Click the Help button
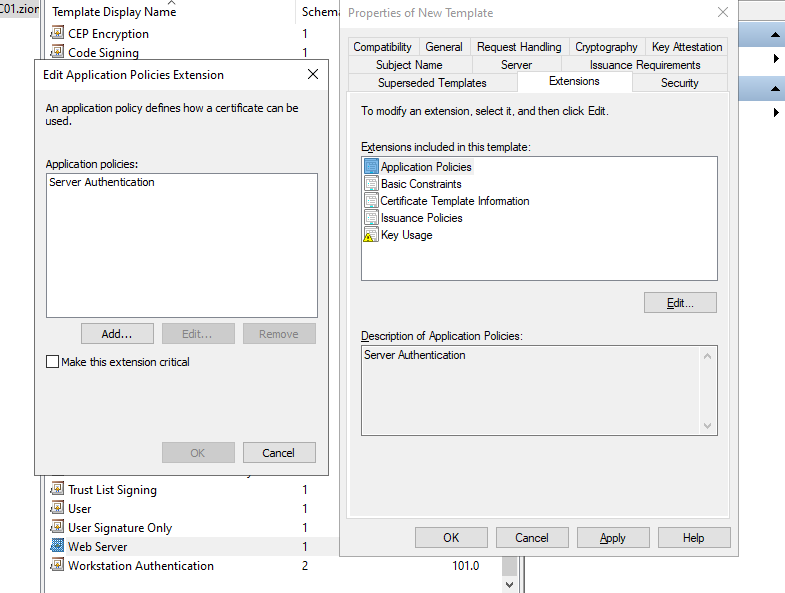785x593 pixels. pos(693,537)
